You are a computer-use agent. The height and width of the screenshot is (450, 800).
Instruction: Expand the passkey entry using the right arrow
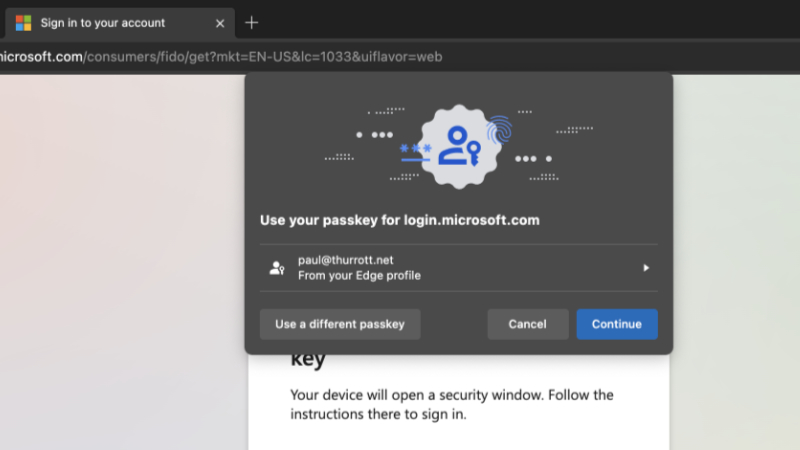(646, 268)
